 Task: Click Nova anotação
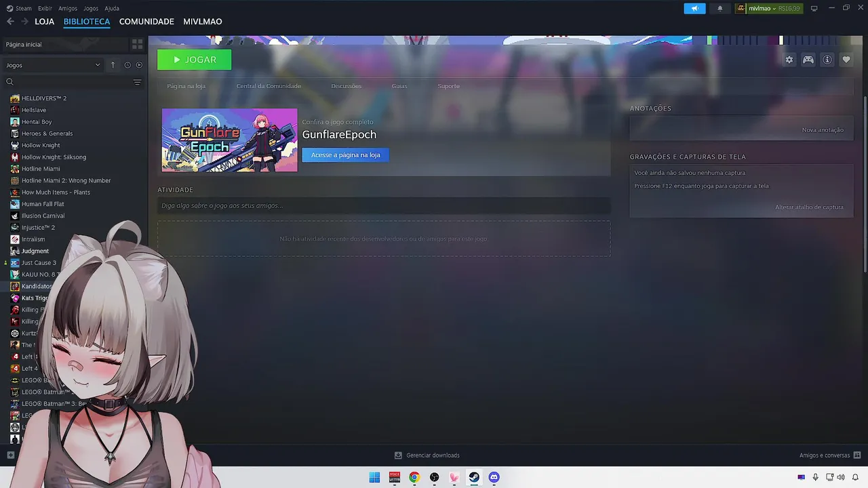tap(823, 129)
